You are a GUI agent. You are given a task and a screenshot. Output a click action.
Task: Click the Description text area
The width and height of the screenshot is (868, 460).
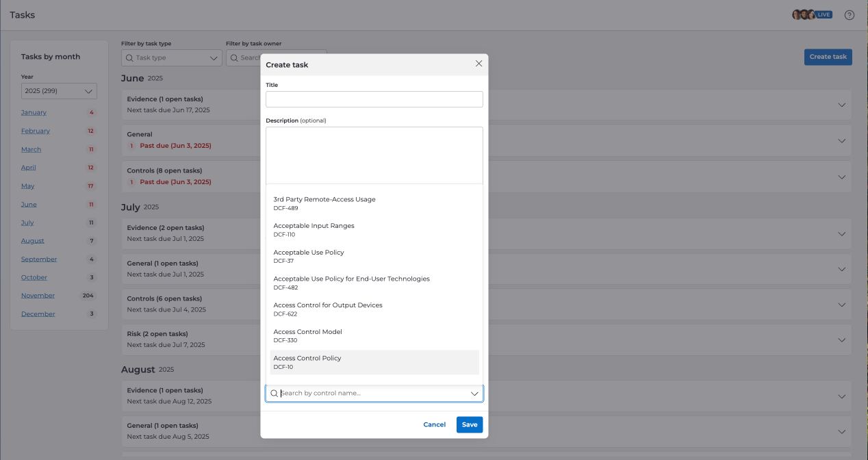(x=374, y=155)
